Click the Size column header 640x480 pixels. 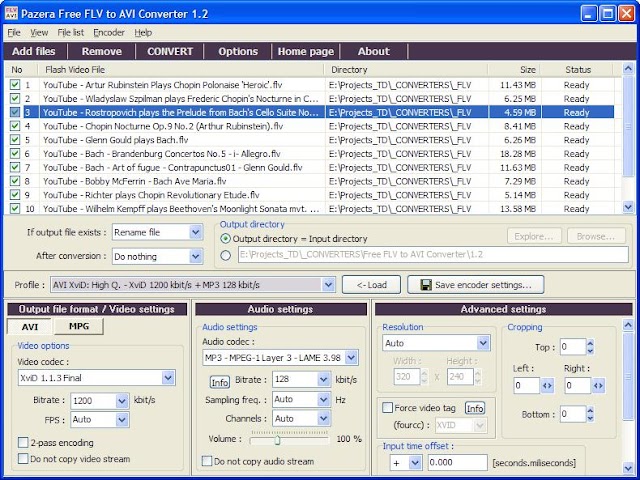(514, 69)
